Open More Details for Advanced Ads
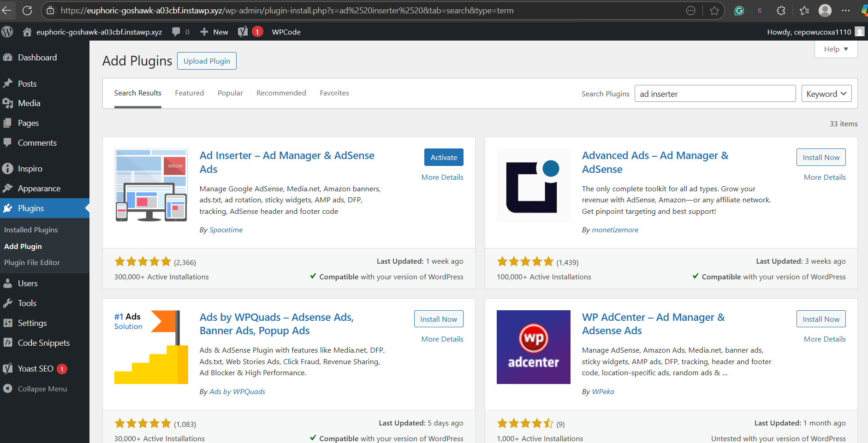Screen dimensions: 868x443 (x=825, y=177)
